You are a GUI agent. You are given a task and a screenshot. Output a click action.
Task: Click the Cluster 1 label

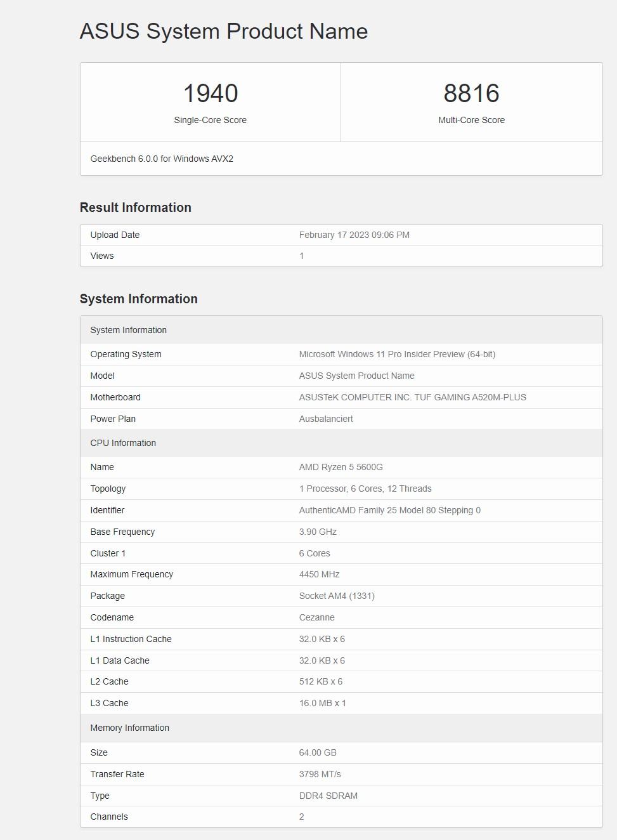(108, 553)
